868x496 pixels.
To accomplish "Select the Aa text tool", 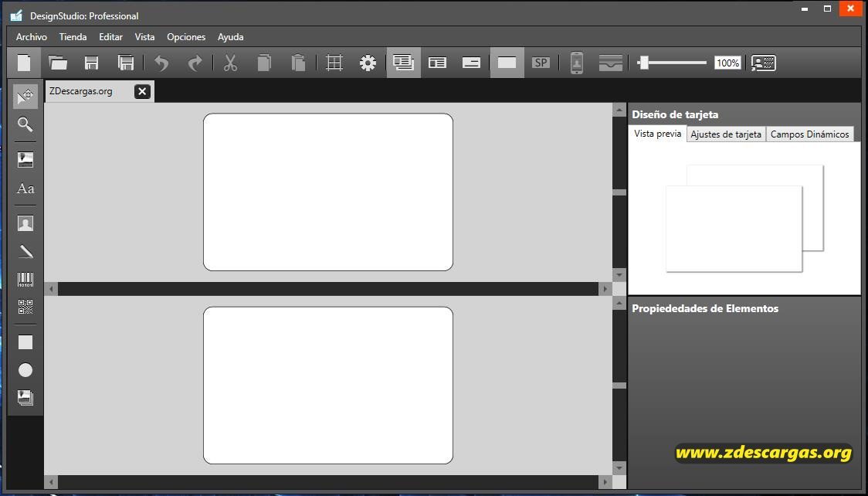I will [25, 189].
